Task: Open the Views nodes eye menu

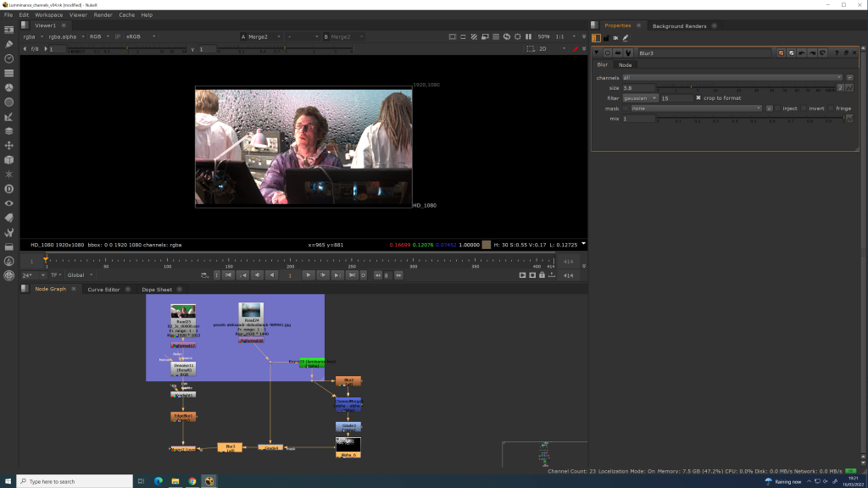Action: tap(8, 203)
